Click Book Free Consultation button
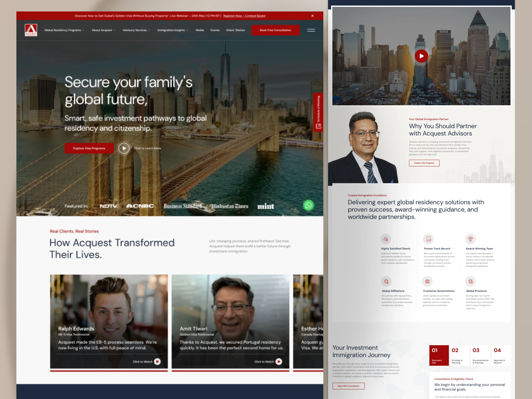 275,30
